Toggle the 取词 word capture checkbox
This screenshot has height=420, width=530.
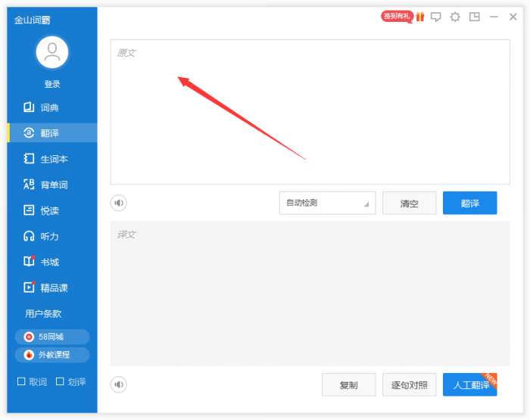pos(21,381)
